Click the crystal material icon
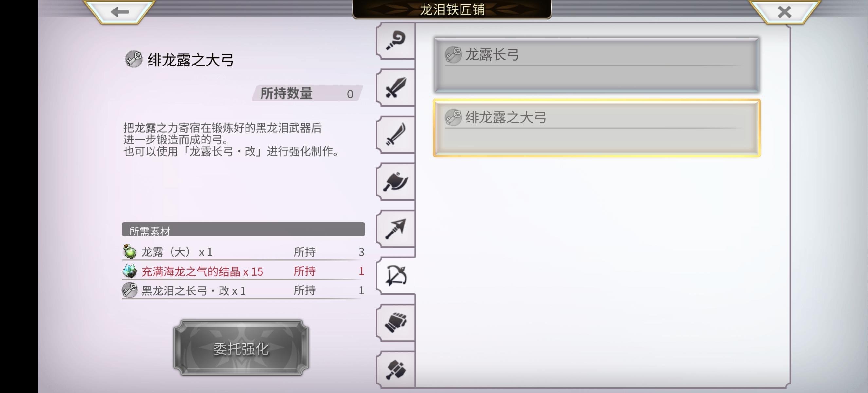Image resolution: width=868 pixels, height=393 pixels. pos(130,271)
